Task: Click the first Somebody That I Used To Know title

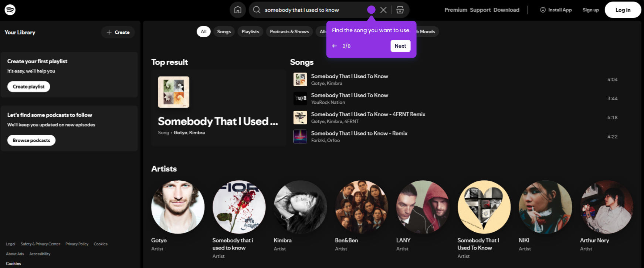Action: pos(350,76)
